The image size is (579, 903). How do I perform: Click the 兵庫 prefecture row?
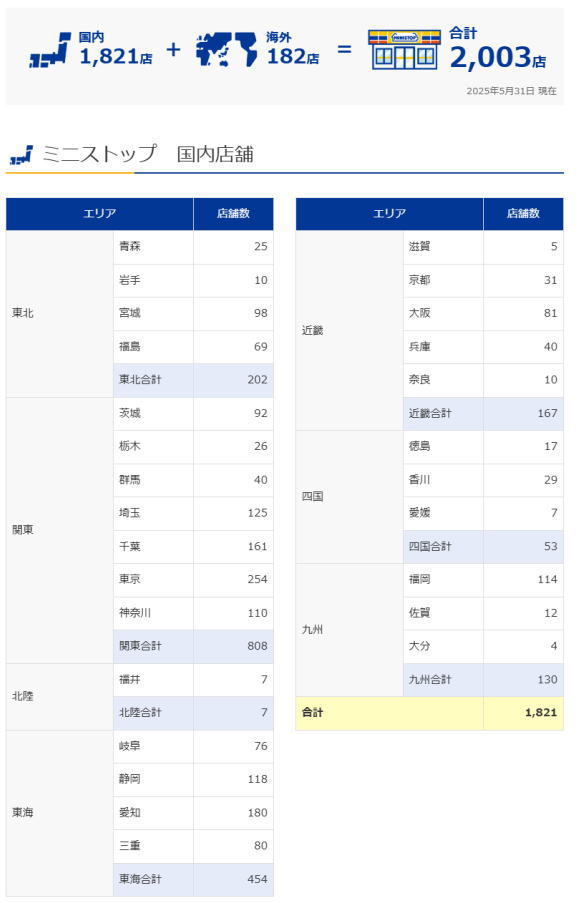[483, 347]
